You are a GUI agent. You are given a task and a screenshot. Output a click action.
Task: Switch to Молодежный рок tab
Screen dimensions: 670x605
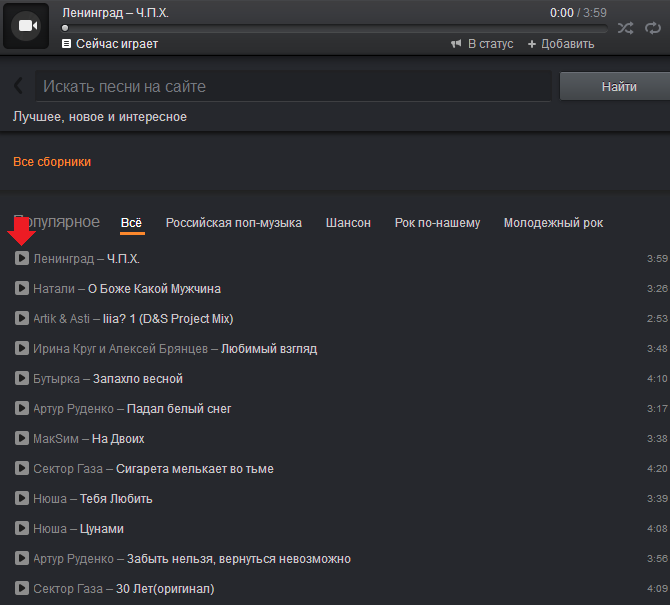(x=553, y=223)
